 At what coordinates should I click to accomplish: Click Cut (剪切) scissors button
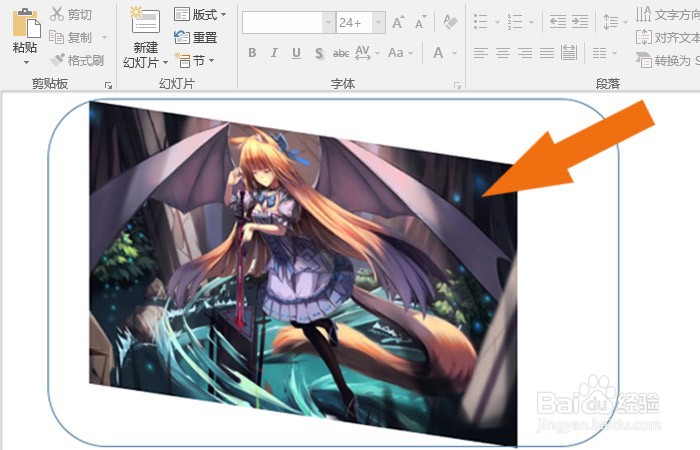coord(71,14)
